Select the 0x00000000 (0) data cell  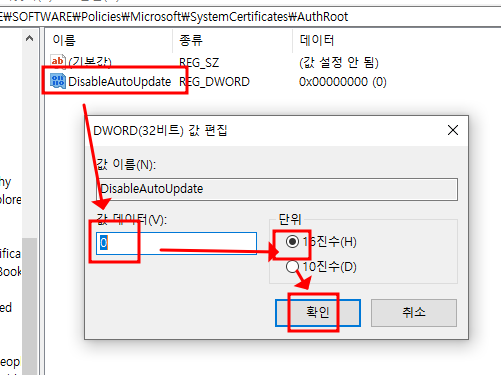pos(343,82)
